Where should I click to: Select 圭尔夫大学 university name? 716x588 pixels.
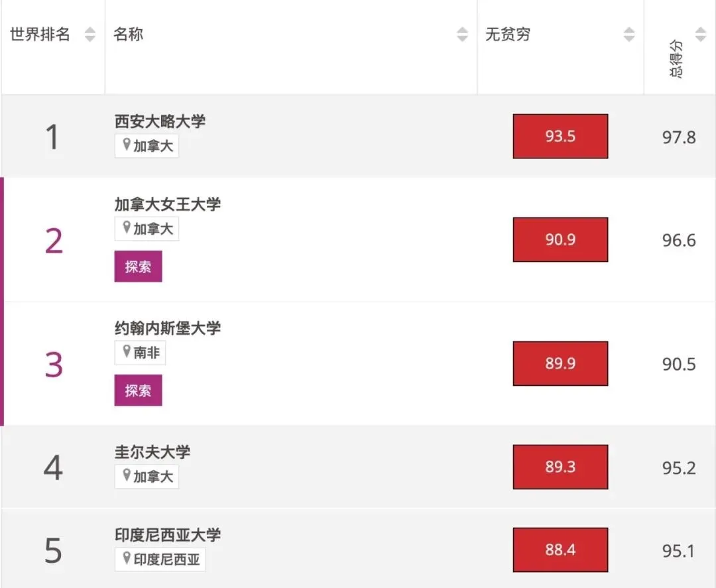pos(152,452)
